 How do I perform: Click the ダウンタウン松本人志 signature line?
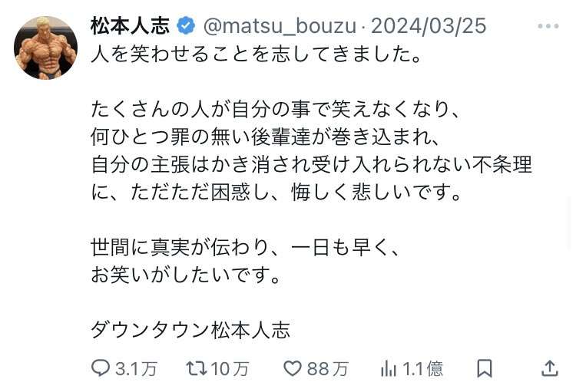(190, 330)
